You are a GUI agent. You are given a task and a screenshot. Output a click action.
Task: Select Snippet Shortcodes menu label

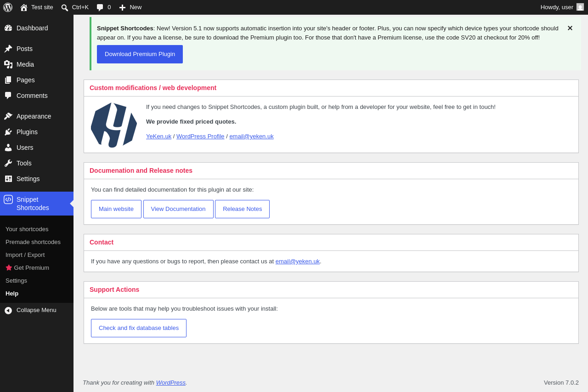pos(33,204)
